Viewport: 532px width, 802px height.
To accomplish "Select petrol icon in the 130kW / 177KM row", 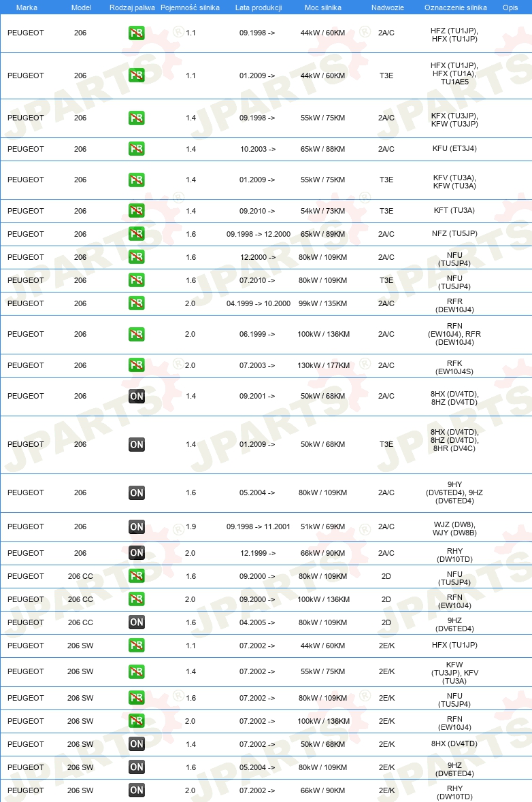I will click(x=136, y=365).
